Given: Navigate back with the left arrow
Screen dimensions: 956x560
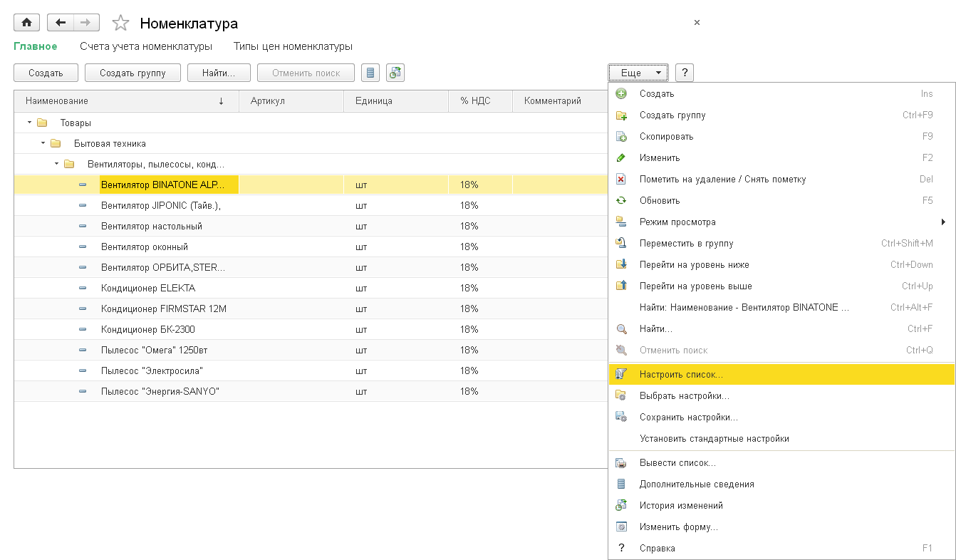Looking at the screenshot, I should point(60,23).
